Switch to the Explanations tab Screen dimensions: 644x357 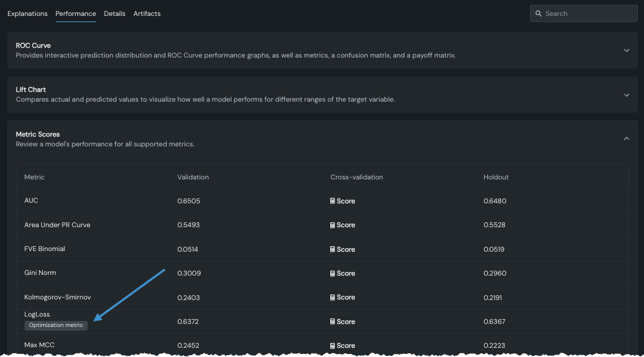[x=28, y=13]
